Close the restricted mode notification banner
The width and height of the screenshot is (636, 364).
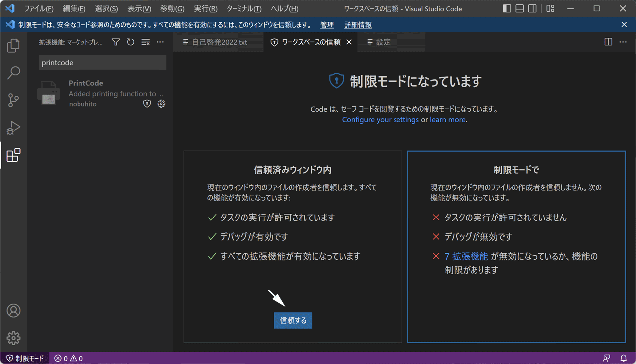[624, 25]
